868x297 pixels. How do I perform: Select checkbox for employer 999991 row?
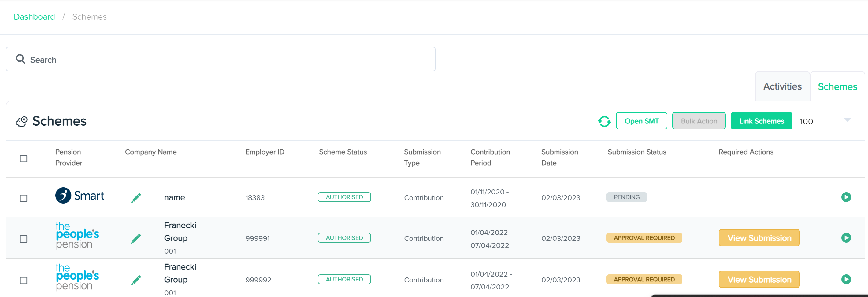pos(24,239)
